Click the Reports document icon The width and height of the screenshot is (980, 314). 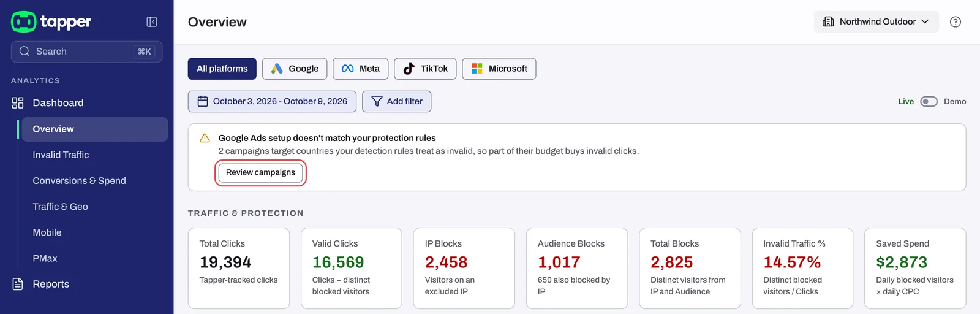tap(18, 284)
